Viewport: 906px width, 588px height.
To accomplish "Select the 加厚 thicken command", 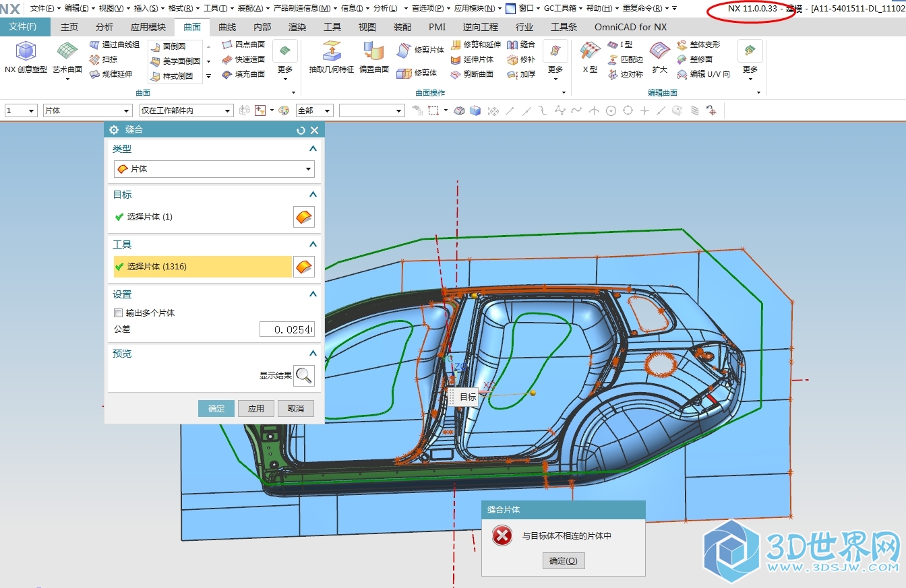I will click(520, 74).
